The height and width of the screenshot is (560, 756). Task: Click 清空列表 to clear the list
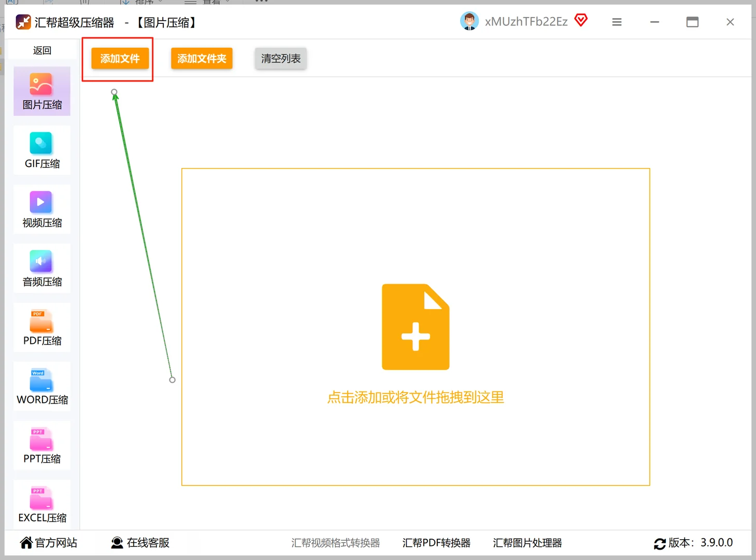click(x=280, y=59)
